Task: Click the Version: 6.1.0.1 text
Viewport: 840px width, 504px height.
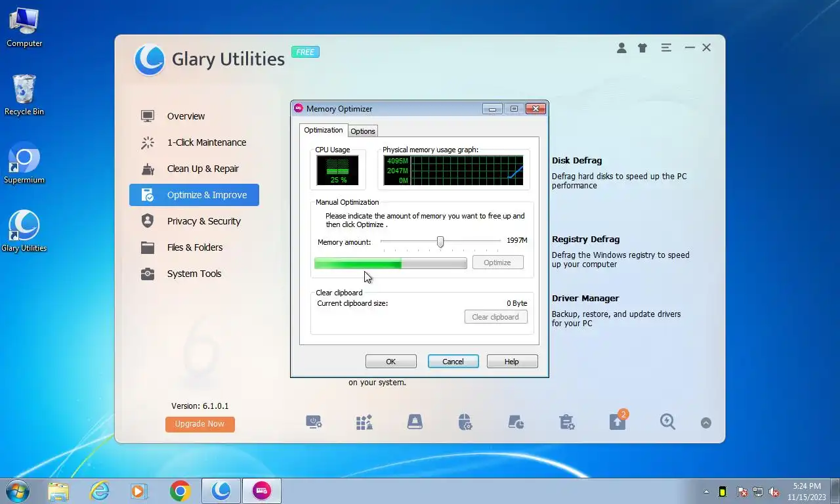Action: [200, 406]
